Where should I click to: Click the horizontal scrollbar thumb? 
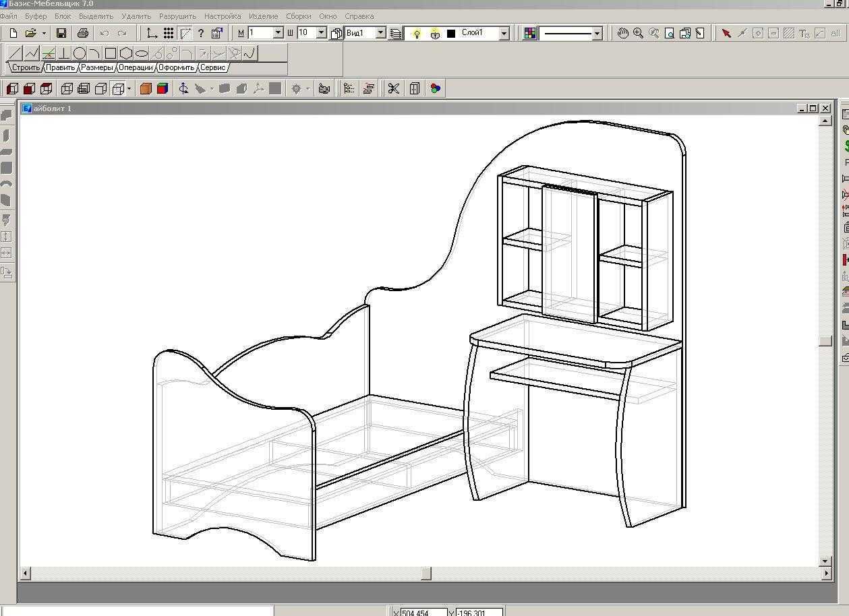point(426,574)
